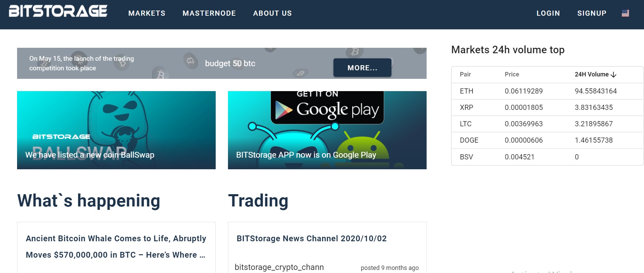Click the Markets 24h volume top heading
The image size is (644, 273).
tap(508, 50)
